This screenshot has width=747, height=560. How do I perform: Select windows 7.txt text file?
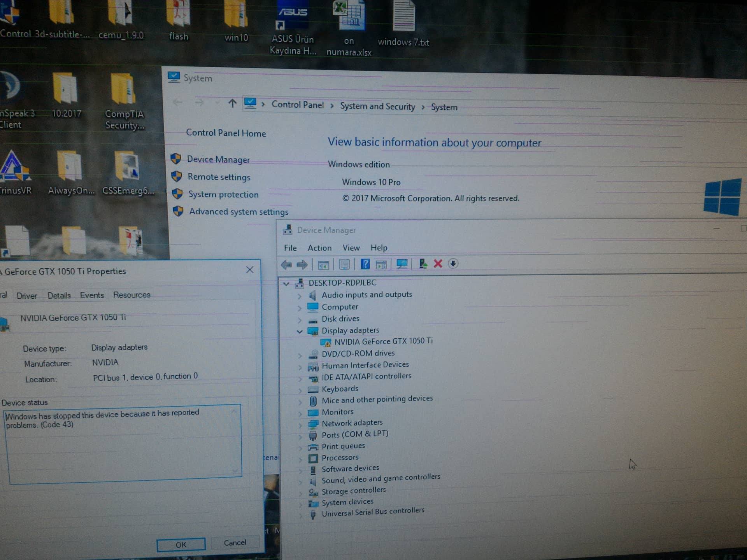point(403,24)
